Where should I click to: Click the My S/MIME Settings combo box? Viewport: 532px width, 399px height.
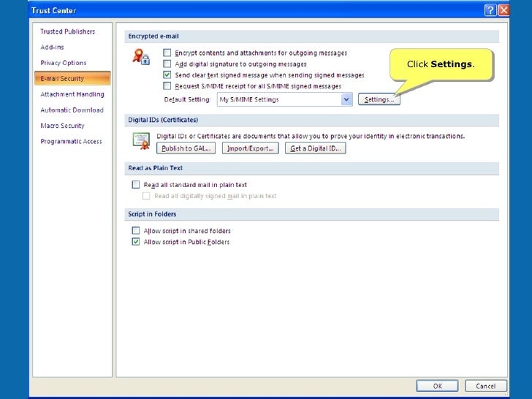pos(284,99)
